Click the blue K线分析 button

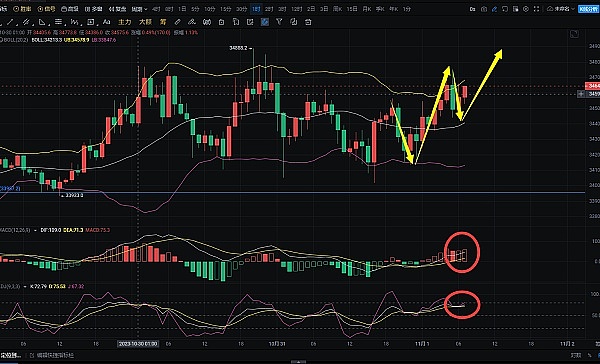point(588,8)
